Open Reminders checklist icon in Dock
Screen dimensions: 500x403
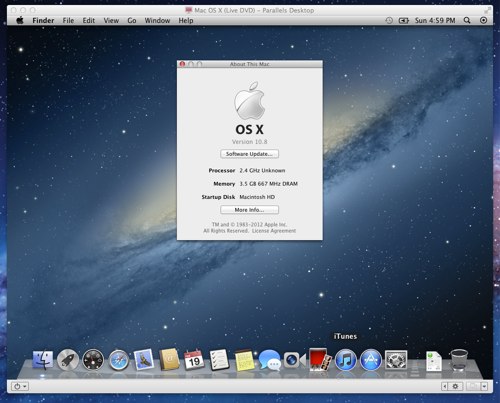click(x=219, y=360)
